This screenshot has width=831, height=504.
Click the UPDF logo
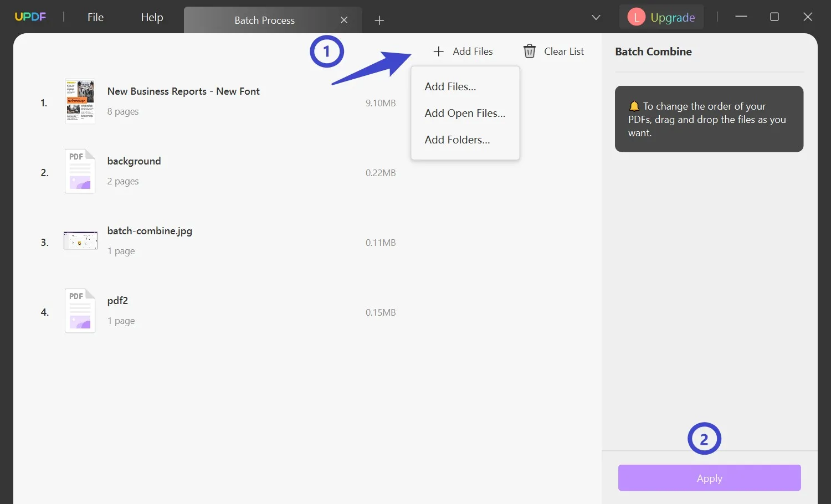[30, 17]
